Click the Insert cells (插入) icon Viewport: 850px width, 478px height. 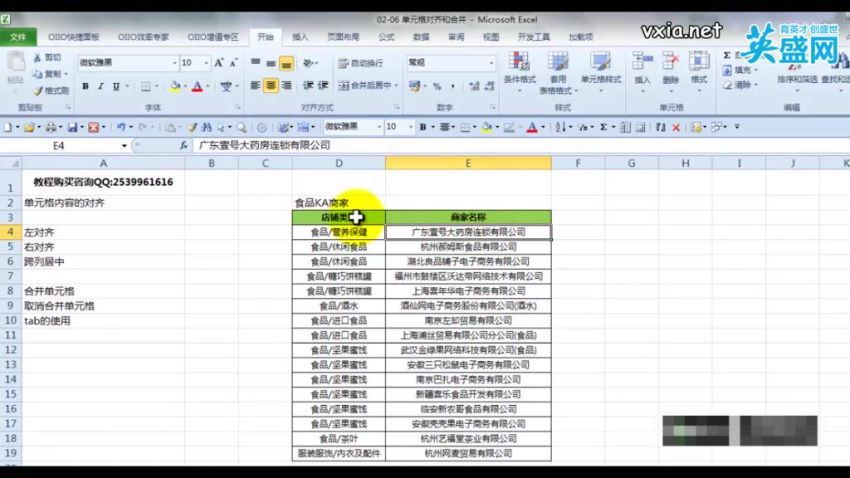[x=642, y=61]
